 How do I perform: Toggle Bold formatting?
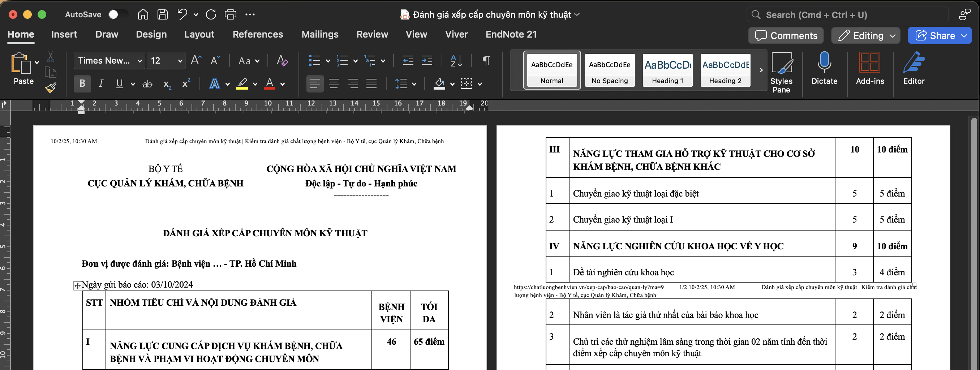(82, 84)
